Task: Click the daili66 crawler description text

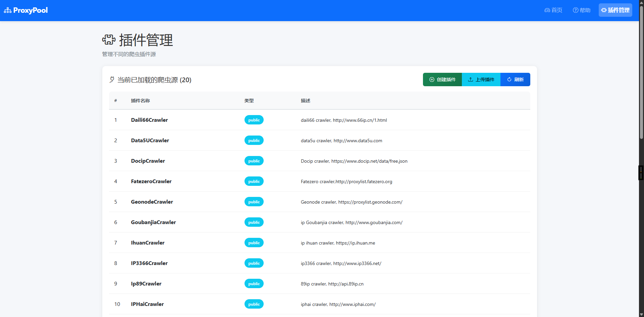Action: [x=344, y=120]
